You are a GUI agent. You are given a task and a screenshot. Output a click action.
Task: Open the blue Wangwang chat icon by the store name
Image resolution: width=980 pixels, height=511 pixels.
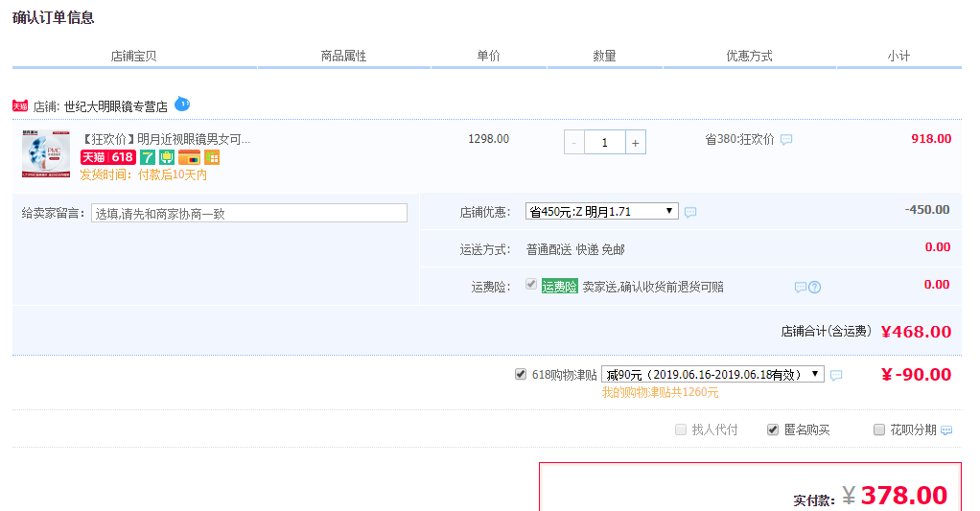[x=182, y=104]
